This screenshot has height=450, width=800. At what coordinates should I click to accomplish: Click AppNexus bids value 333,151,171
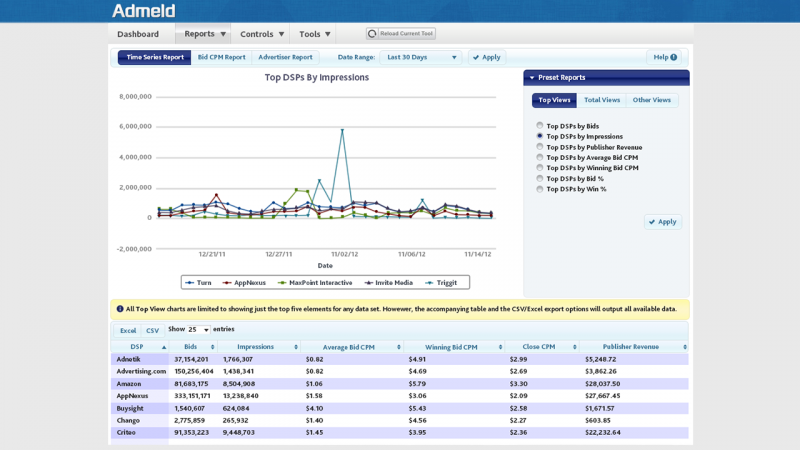pyautogui.click(x=192, y=396)
